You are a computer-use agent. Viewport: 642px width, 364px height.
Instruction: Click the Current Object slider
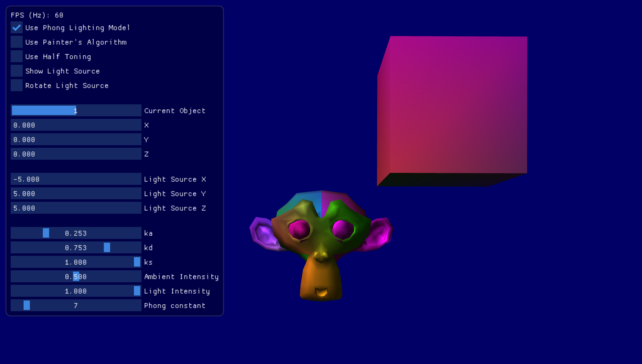(x=76, y=110)
